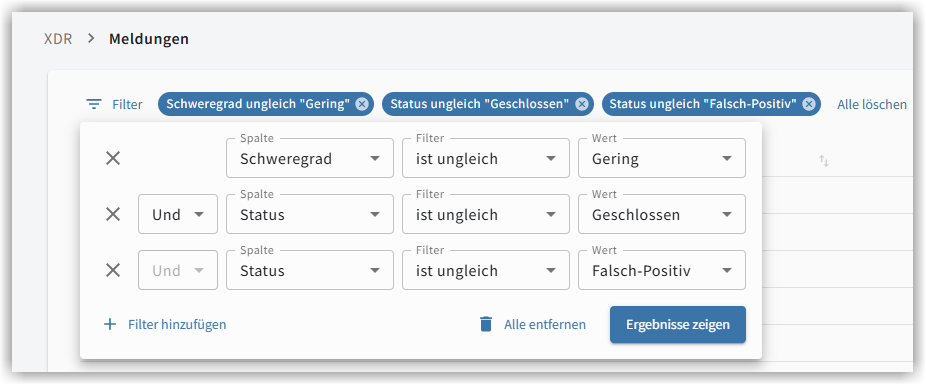Open the Schweregrad column dropdown
This screenshot has height=385, width=926.
click(x=310, y=158)
